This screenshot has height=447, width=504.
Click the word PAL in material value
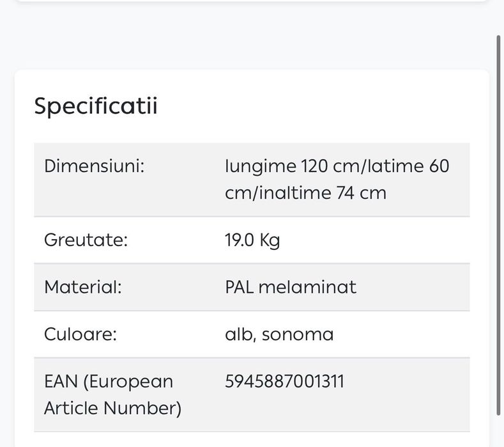(x=240, y=287)
